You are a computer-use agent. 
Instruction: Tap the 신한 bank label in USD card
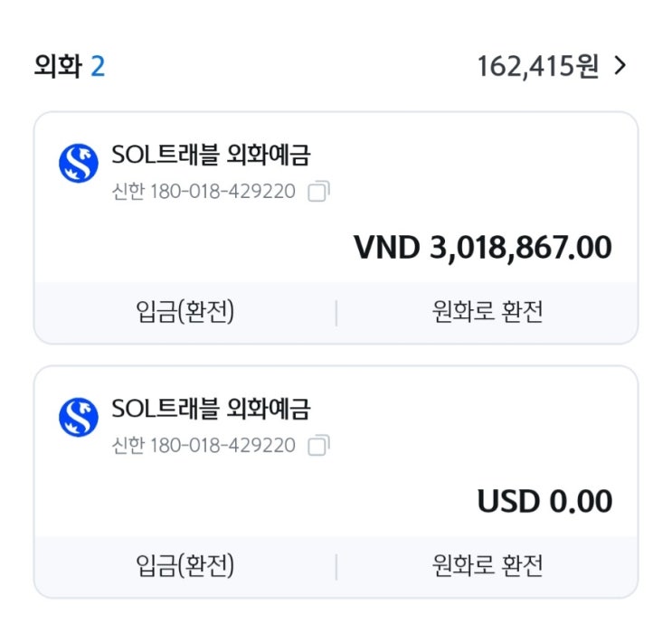128,446
